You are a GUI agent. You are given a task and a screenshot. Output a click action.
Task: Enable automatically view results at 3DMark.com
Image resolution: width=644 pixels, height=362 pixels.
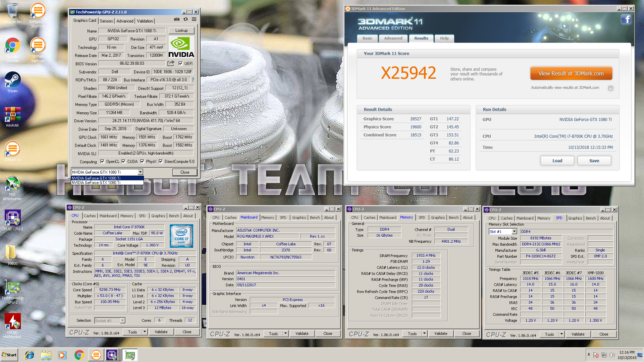[x=610, y=88]
